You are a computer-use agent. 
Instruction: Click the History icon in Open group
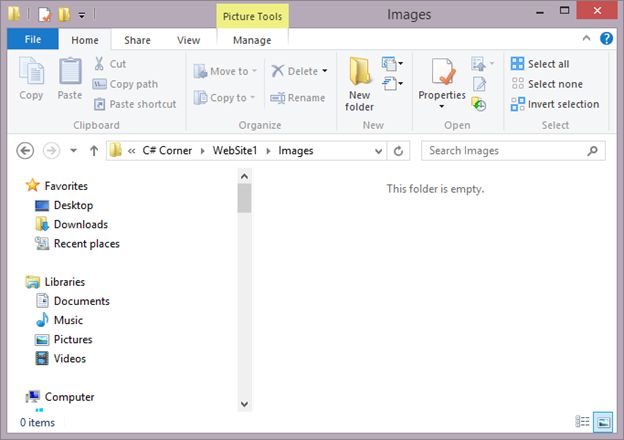(x=479, y=104)
